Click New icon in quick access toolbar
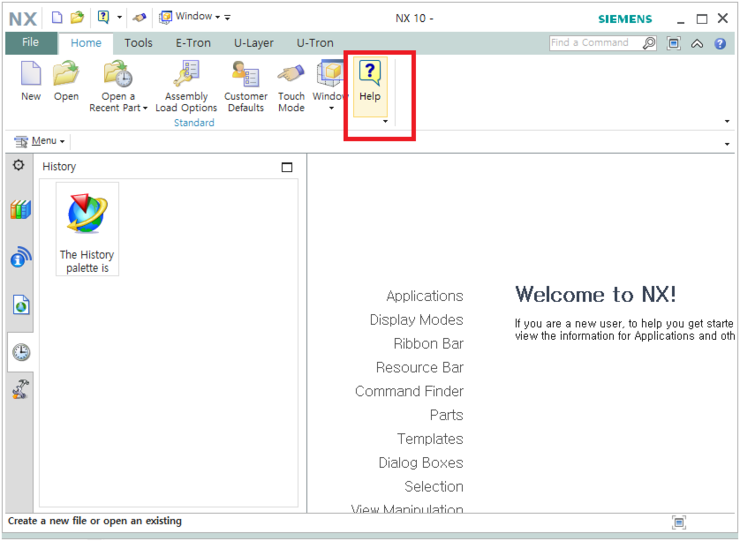Viewport: 740px width, 541px height. pyautogui.click(x=57, y=17)
